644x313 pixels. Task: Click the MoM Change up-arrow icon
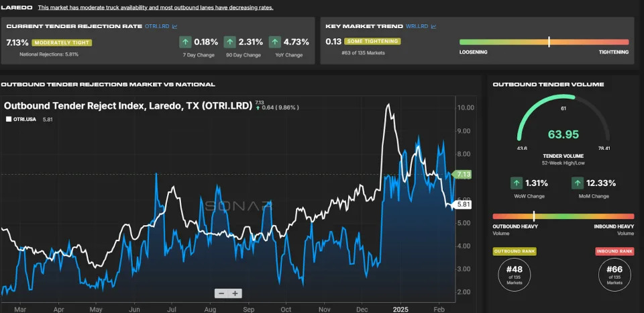pos(578,183)
